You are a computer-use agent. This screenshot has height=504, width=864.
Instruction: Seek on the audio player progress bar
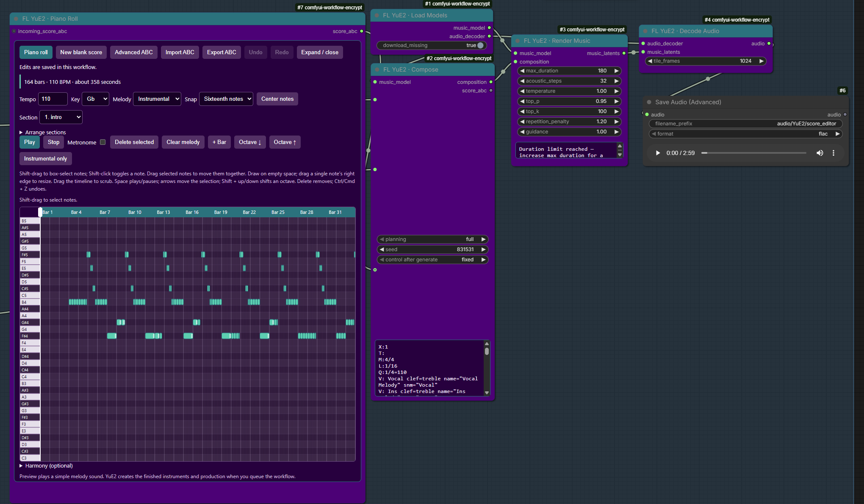click(x=753, y=153)
